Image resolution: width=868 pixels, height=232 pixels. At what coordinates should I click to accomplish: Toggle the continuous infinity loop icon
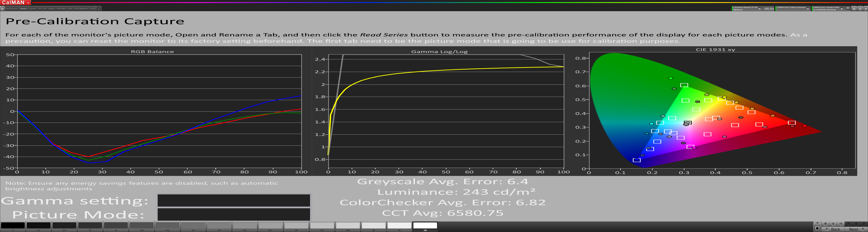(x=849, y=224)
